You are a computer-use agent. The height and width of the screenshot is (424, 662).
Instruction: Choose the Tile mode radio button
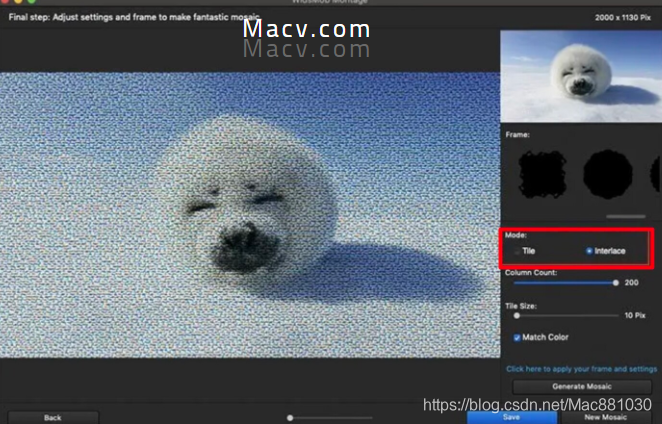pos(517,251)
